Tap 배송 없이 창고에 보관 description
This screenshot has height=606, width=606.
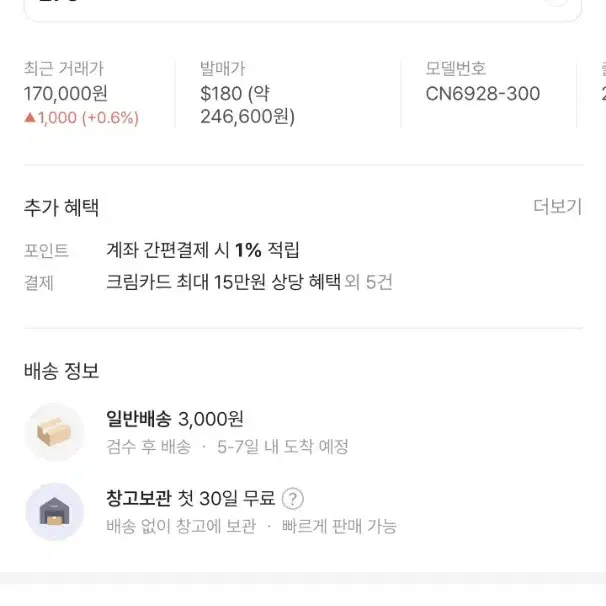tap(181, 526)
